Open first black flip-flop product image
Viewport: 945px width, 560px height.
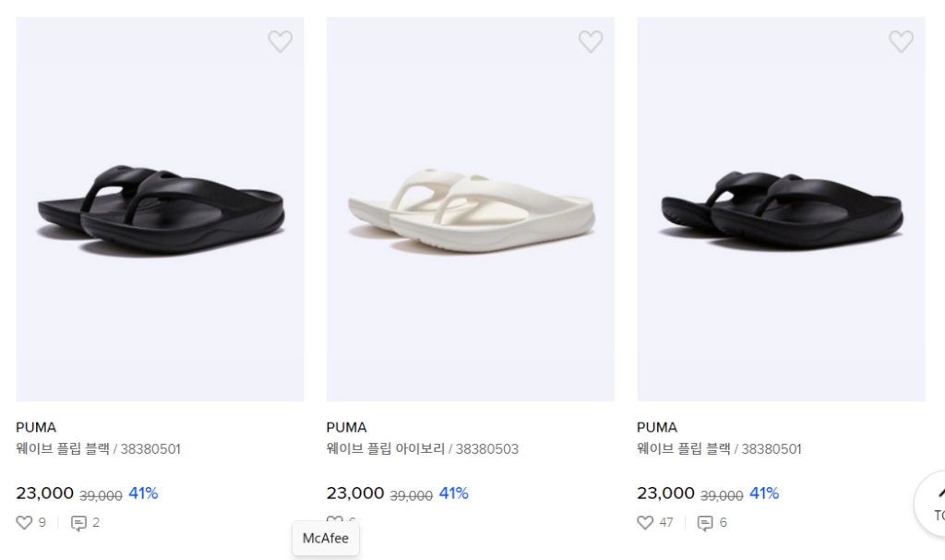(160, 209)
